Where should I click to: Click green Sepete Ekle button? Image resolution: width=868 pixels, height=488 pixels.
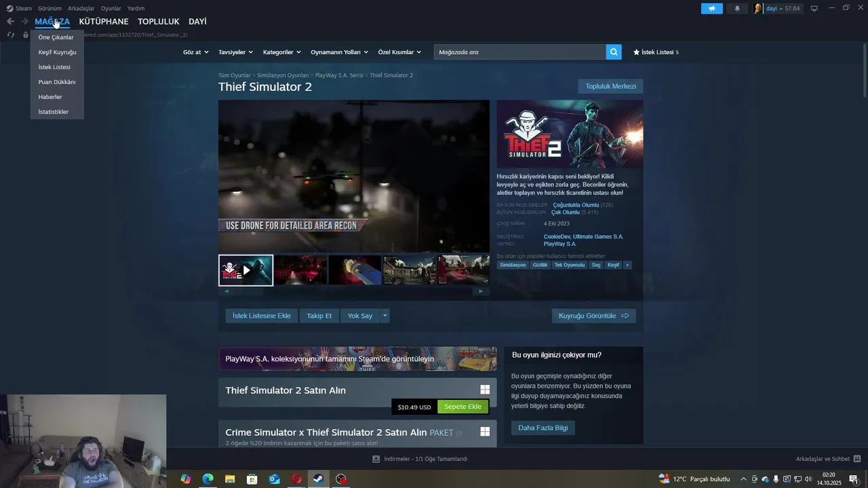[462, 407]
